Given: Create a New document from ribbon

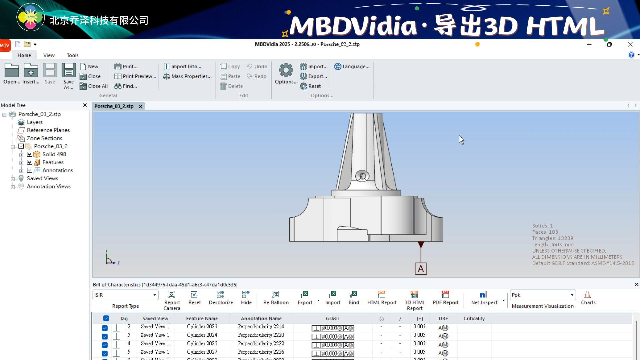Looking at the screenshot, I should pyautogui.click(x=90, y=66).
